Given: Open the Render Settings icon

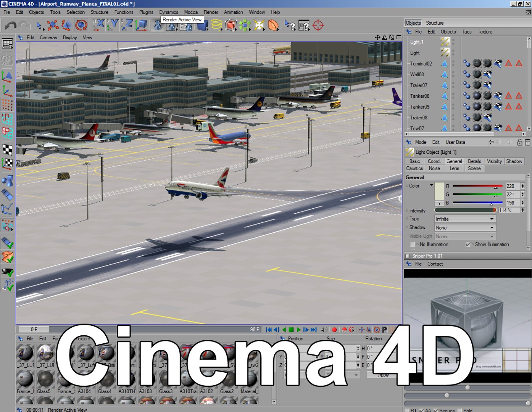Looking at the screenshot, I should [186, 27].
